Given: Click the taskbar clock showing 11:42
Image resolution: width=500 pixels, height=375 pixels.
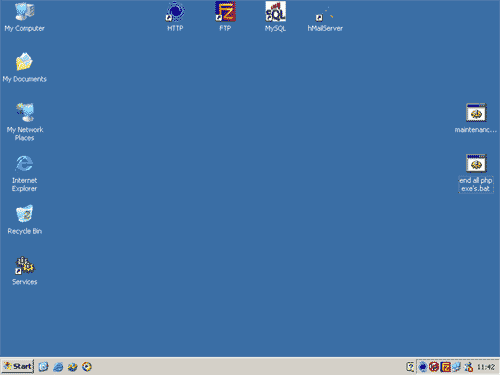Looking at the screenshot, I should 486,367.
